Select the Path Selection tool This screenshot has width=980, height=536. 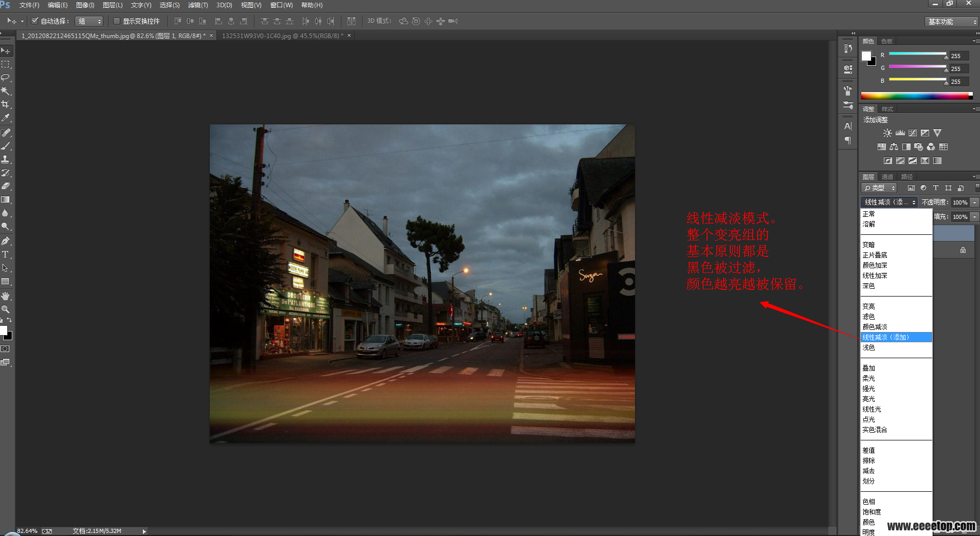[6, 268]
